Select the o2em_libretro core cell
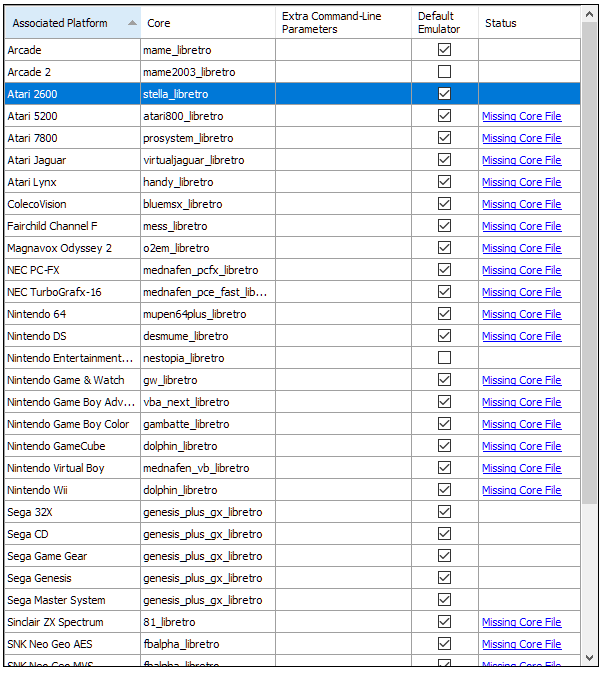This screenshot has width=606, height=673. pos(208,248)
